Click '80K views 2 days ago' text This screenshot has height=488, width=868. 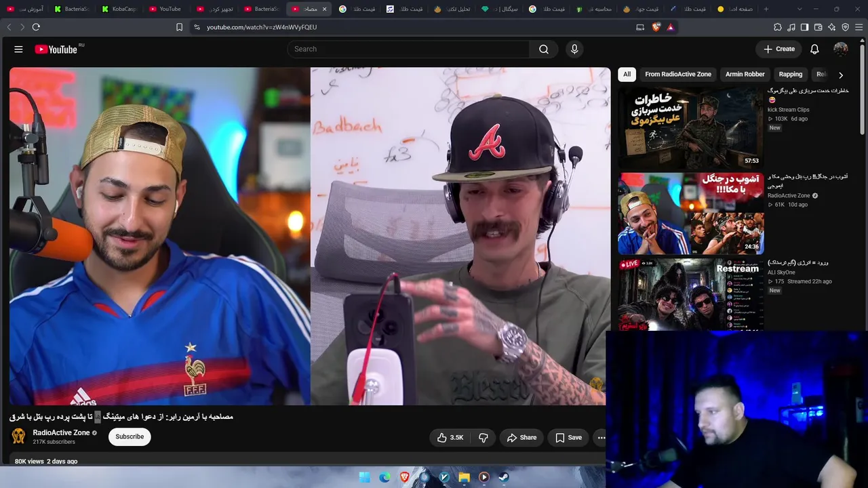(x=46, y=462)
